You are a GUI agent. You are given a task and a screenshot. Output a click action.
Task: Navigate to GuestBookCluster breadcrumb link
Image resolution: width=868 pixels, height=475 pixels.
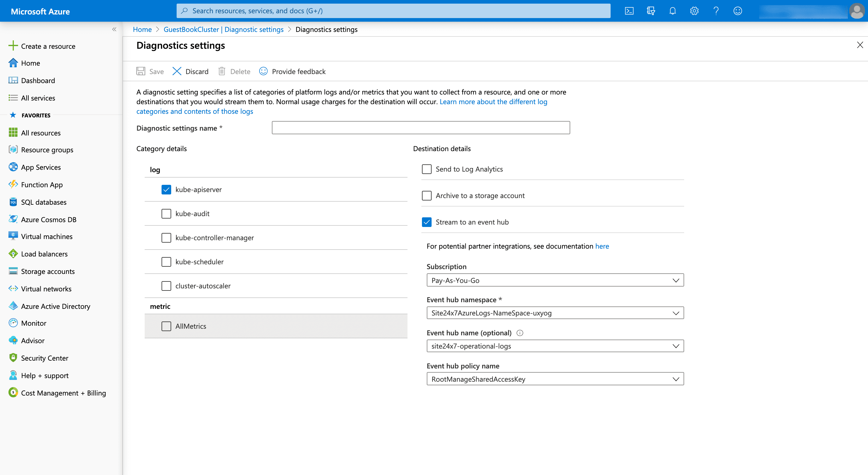[x=223, y=29]
